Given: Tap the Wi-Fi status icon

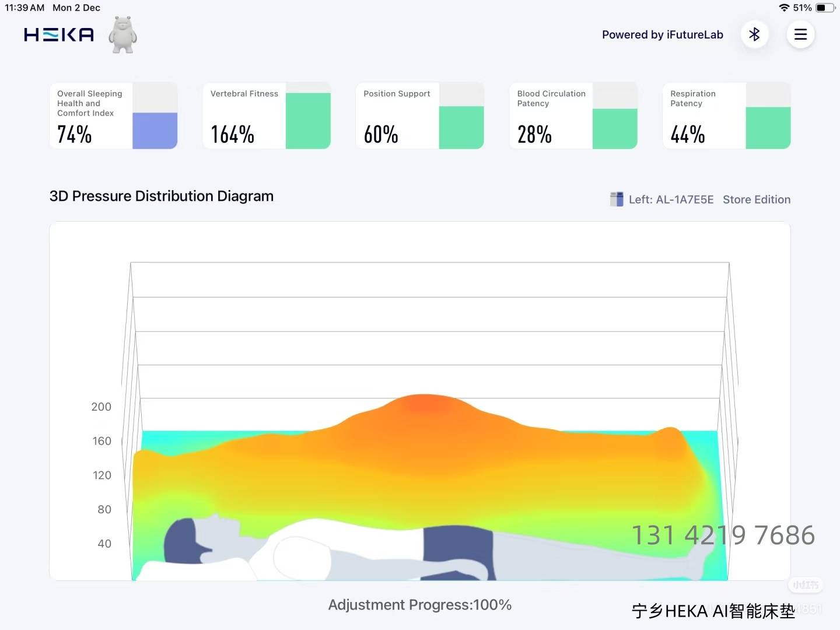Looking at the screenshot, I should tap(784, 8).
